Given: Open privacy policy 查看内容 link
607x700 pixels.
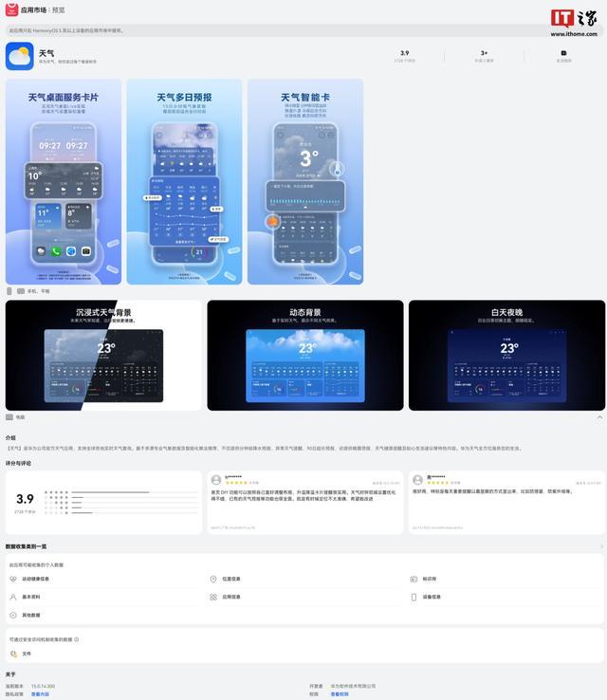Looking at the screenshot, I should 40,694.
